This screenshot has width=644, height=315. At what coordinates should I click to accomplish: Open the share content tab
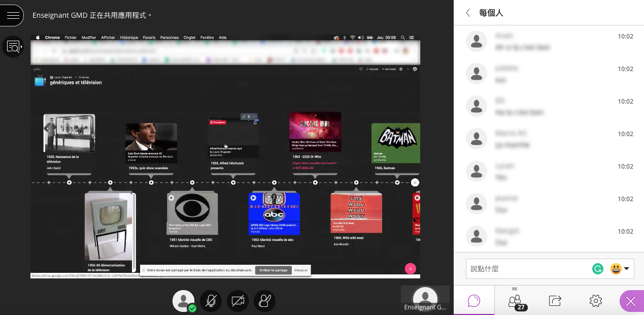(555, 301)
